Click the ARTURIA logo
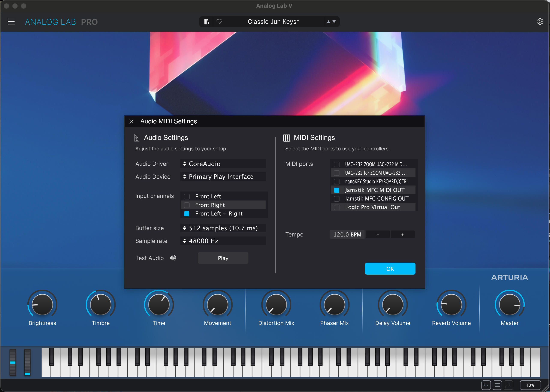 (x=510, y=277)
